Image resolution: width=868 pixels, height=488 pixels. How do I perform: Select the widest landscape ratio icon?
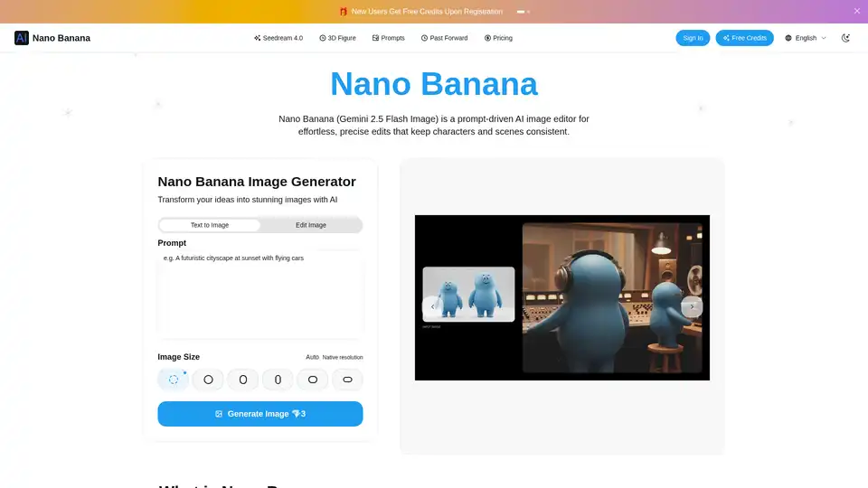tap(347, 380)
